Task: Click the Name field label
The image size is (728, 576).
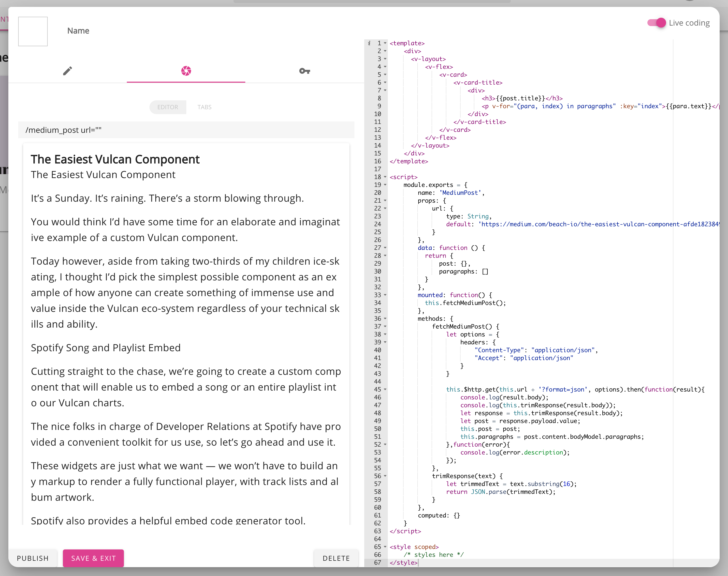Action: tap(78, 31)
